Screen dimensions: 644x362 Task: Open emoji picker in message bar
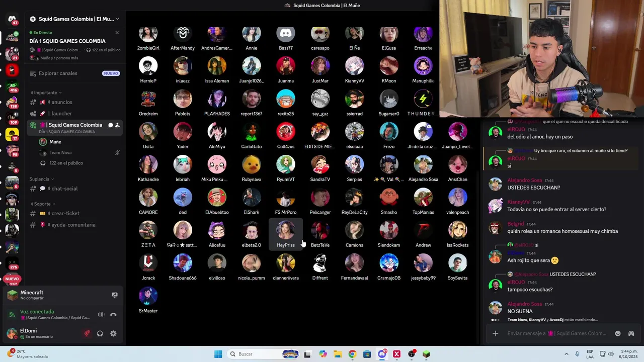pyautogui.click(x=618, y=333)
